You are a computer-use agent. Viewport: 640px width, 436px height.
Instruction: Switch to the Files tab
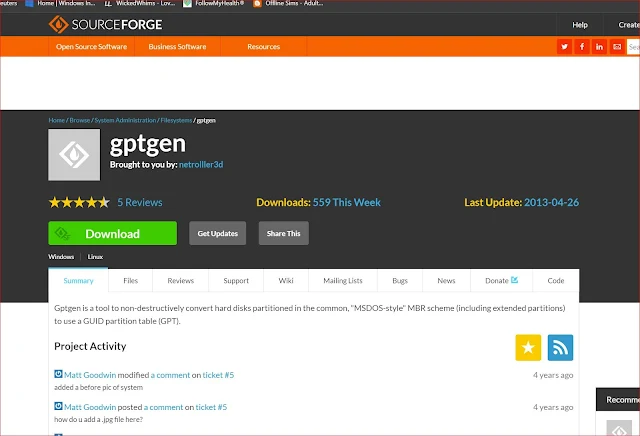coord(131,280)
